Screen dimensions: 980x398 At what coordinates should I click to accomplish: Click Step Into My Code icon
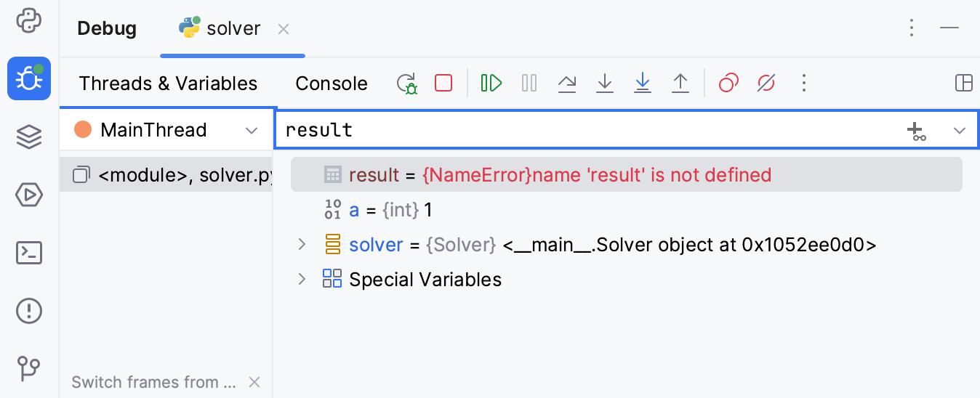tap(643, 84)
